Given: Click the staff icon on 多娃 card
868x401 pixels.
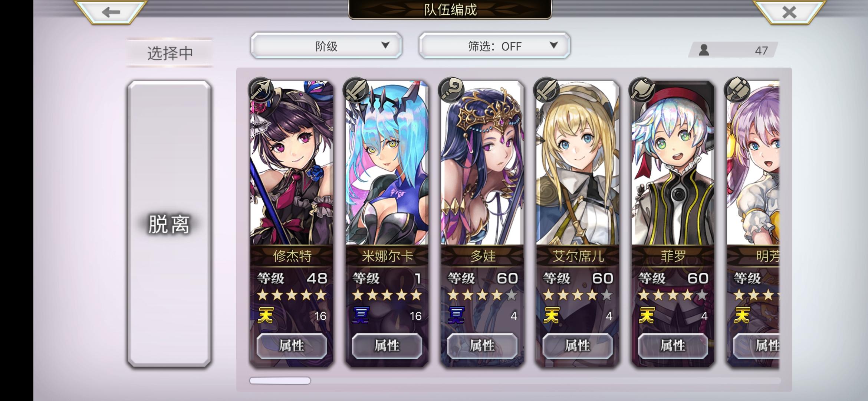Looking at the screenshot, I should (451, 90).
